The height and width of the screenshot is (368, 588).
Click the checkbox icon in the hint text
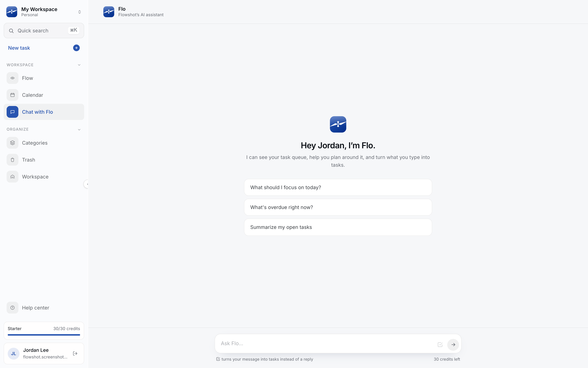218,359
